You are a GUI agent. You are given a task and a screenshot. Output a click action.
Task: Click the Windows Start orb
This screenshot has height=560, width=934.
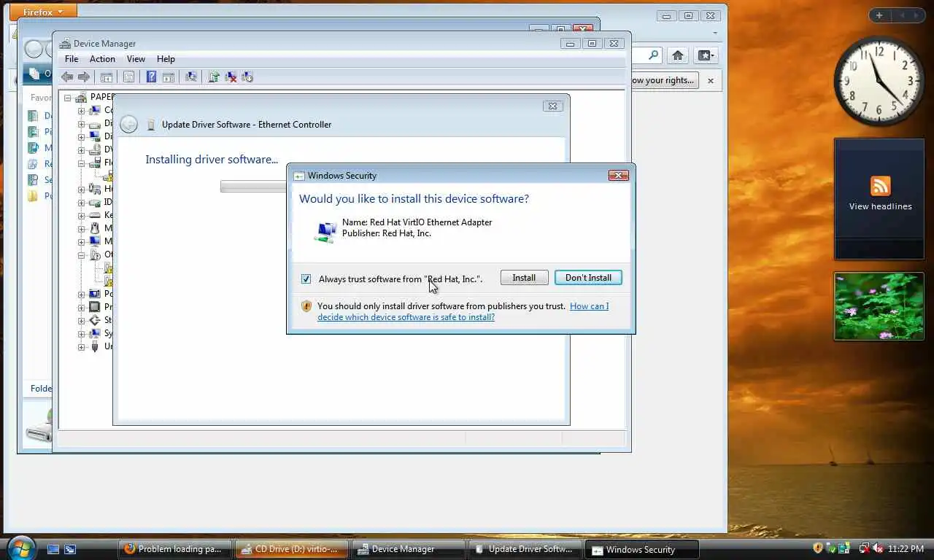pyautogui.click(x=20, y=548)
